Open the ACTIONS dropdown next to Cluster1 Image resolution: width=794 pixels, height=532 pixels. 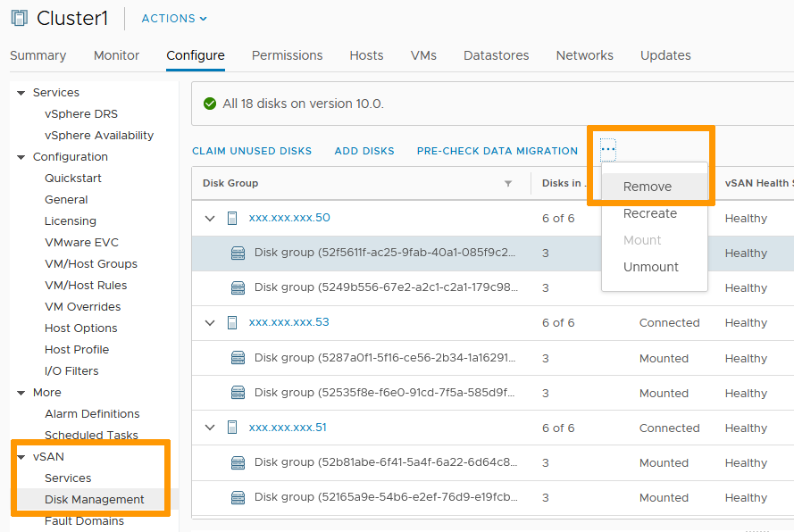click(173, 18)
